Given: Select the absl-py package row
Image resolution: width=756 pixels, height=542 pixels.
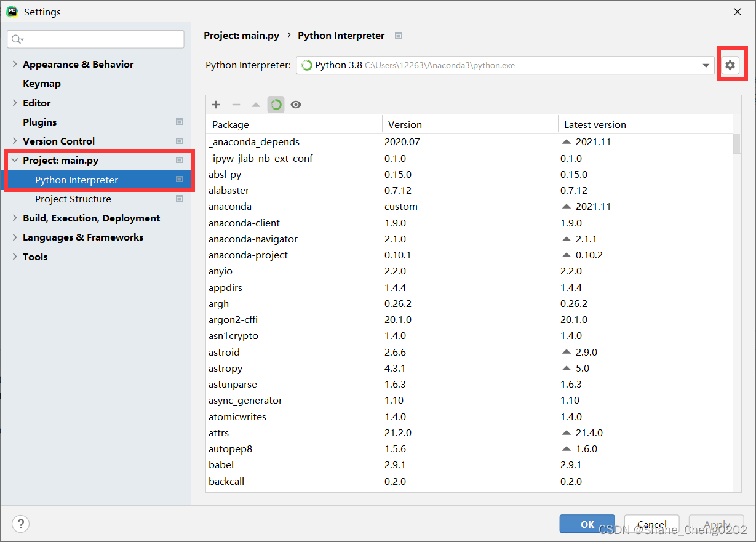Looking at the screenshot, I should coord(469,174).
